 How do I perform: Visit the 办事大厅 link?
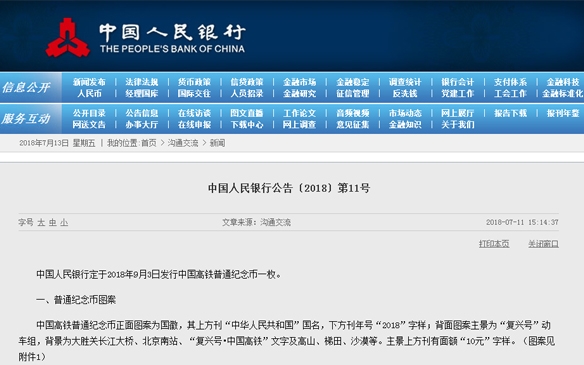pos(142,124)
